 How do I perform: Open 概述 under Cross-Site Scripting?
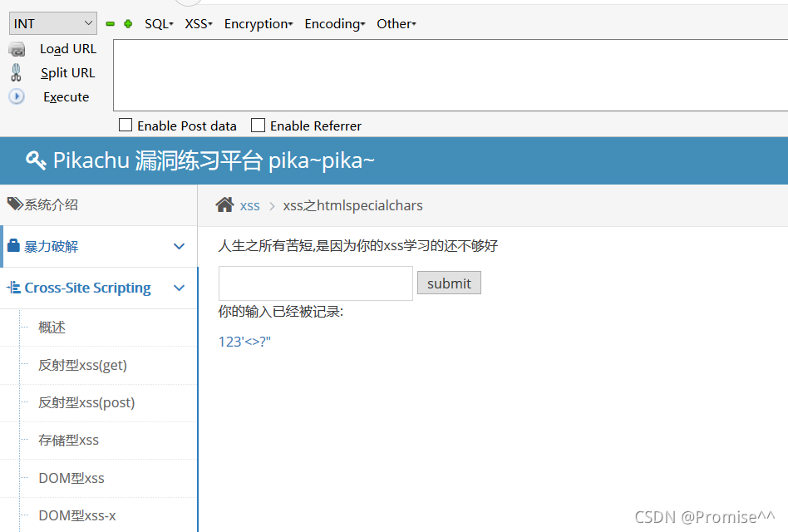coord(52,328)
